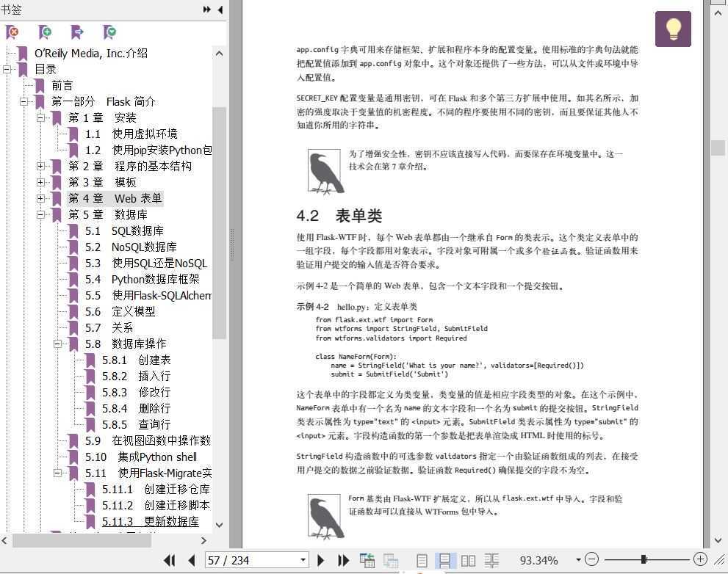Switch to continuous facing layout
728x574 pixels.
pos(491,561)
